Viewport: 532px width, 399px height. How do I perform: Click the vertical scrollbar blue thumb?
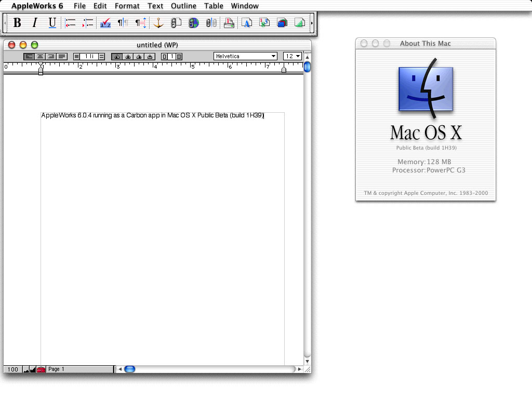coord(307,67)
